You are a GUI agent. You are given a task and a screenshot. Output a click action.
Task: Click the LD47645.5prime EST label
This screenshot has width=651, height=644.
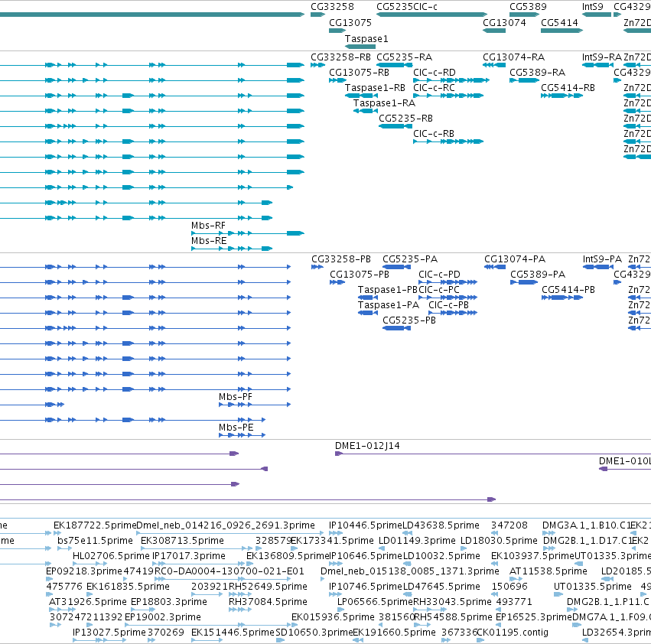(x=441, y=587)
